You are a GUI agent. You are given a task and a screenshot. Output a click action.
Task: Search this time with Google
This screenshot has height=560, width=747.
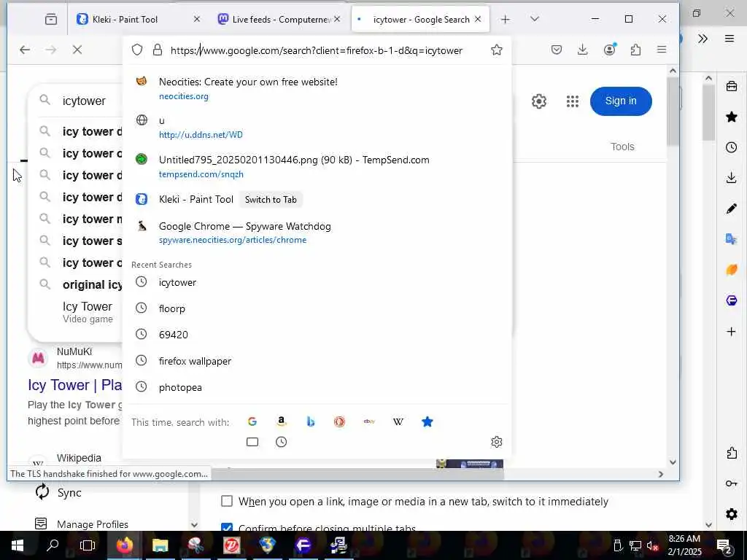tap(252, 421)
